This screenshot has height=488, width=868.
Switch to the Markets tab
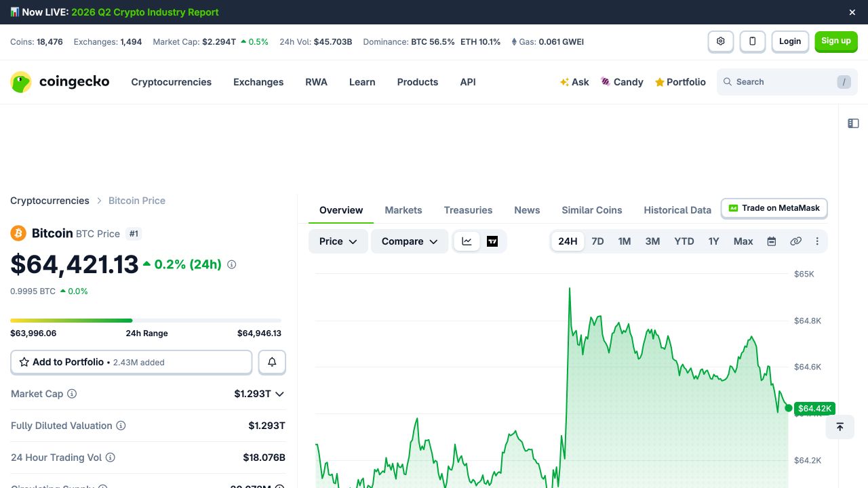click(403, 210)
